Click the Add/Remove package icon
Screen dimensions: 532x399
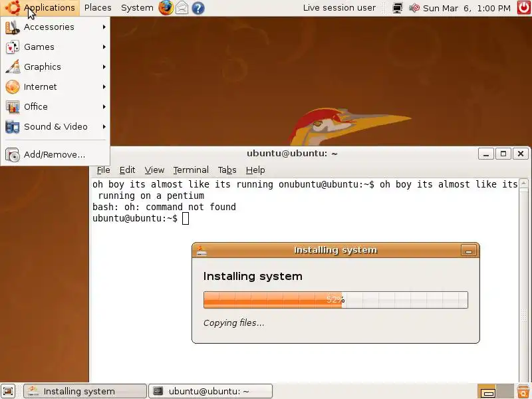pyautogui.click(x=13, y=155)
